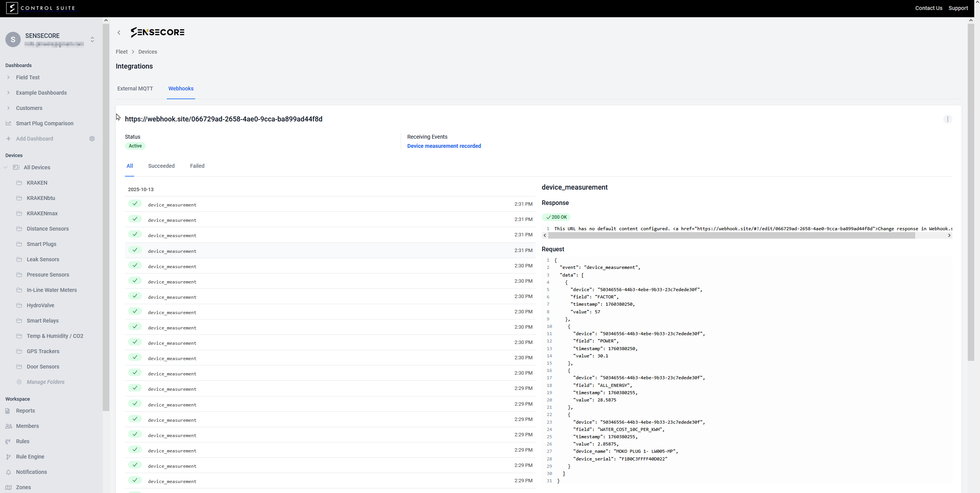Click the Reports document icon
The width and height of the screenshot is (980, 493).
click(8, 411)
